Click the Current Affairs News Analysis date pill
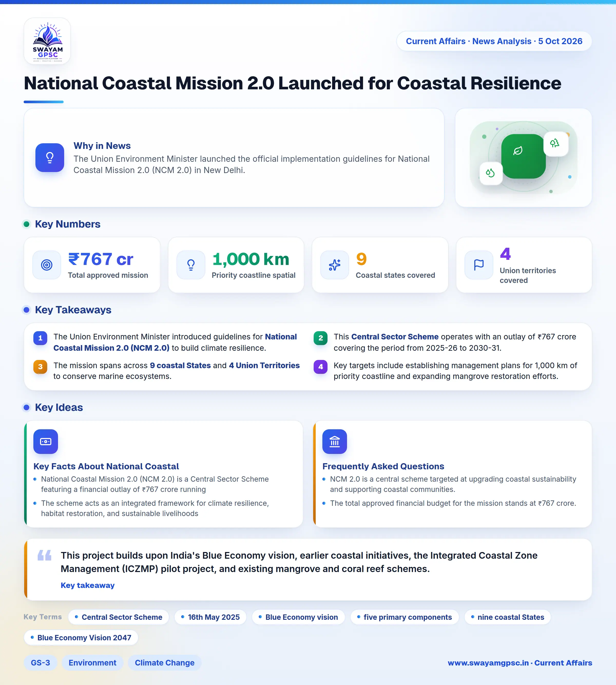Screen dimensions: 616x685 tap(494, 41)
